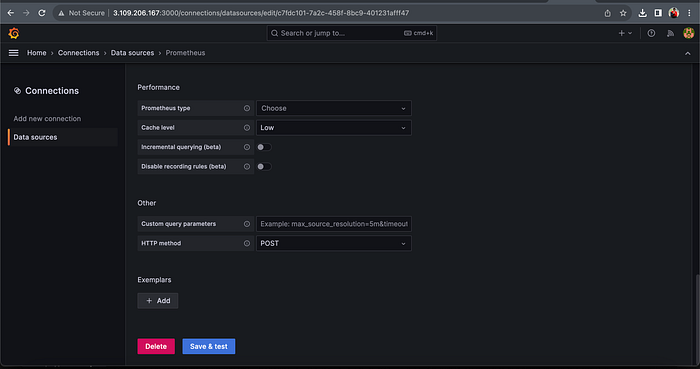
Task: Open the hamburger navigation menu
Action: (x=14, y=53)
